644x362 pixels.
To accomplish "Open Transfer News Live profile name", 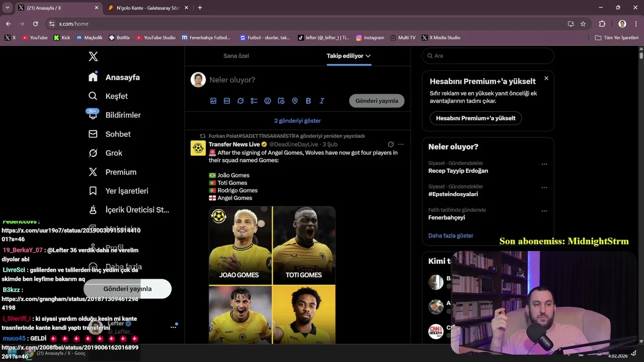I will 234,144.
